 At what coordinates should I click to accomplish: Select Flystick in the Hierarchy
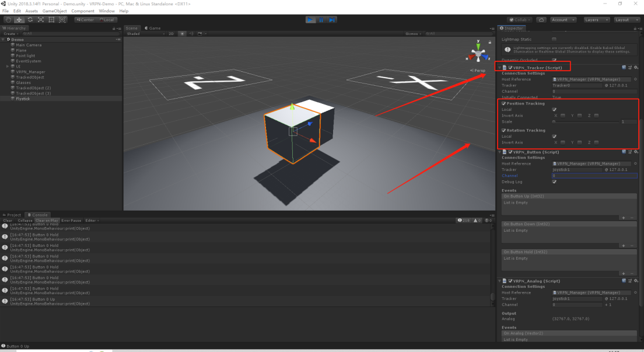[x=23, y=99]
